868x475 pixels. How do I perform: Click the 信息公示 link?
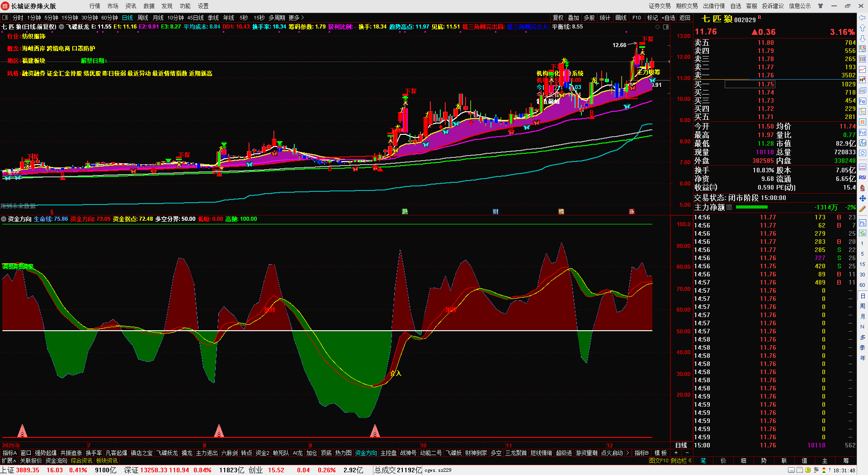(800, 6)
